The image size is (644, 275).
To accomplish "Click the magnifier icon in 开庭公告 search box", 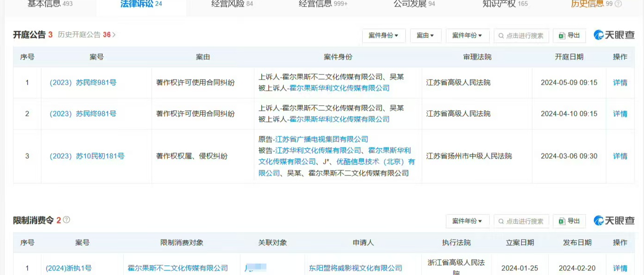I will pyautogui.click(x=501, y=35).
